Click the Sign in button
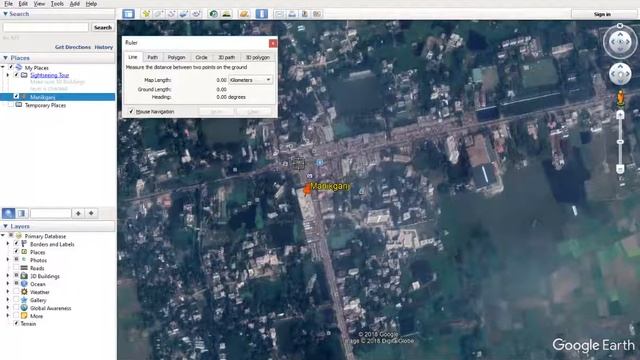This screenshot has width=640, height=360. [x=602, y=14]
